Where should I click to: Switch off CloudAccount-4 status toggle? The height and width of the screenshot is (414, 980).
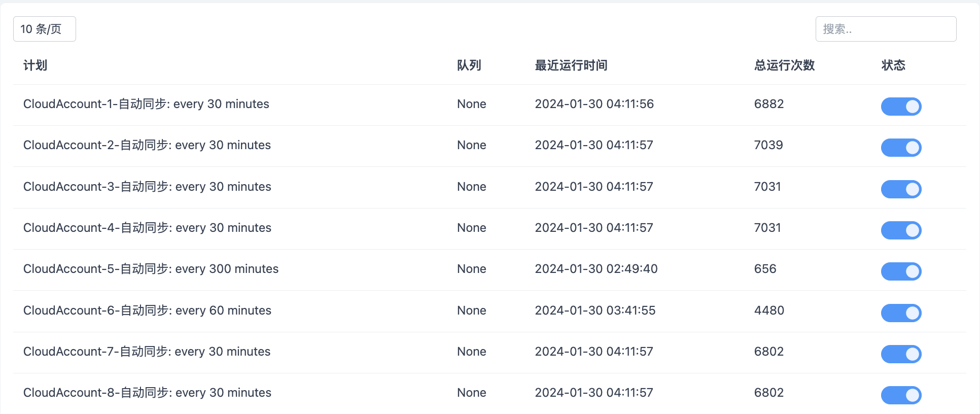(x=901, y=230)
